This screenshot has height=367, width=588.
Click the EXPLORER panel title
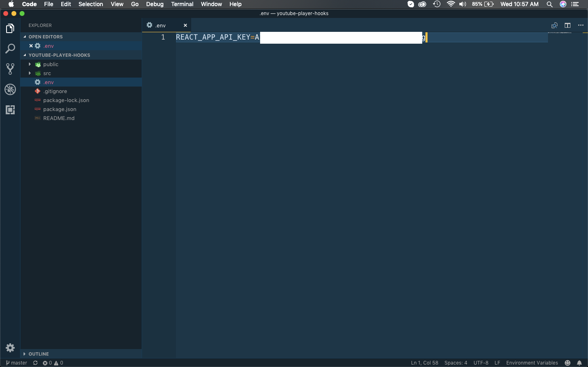(x=40, y=25)
